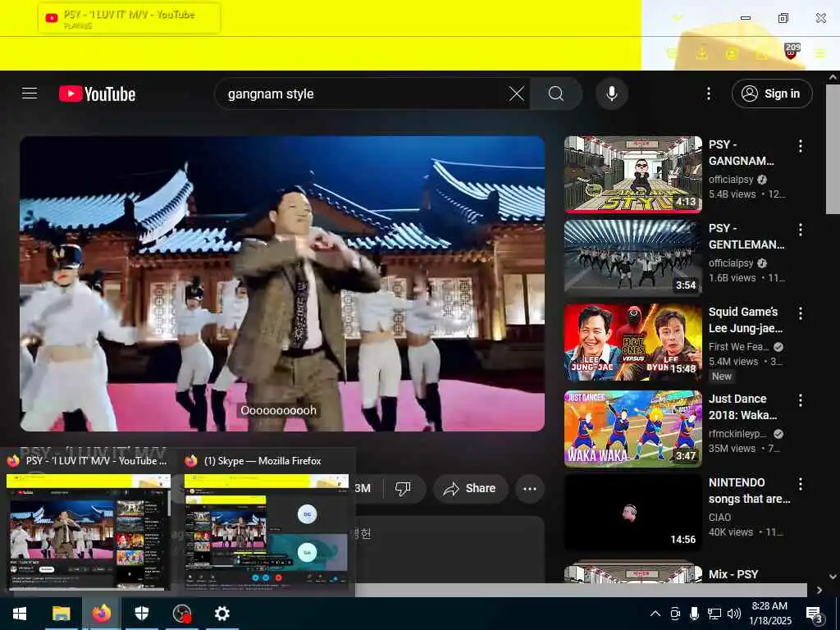Open the clock showing 8:28 AM
The image size is (840, 630).
[769, 614]
